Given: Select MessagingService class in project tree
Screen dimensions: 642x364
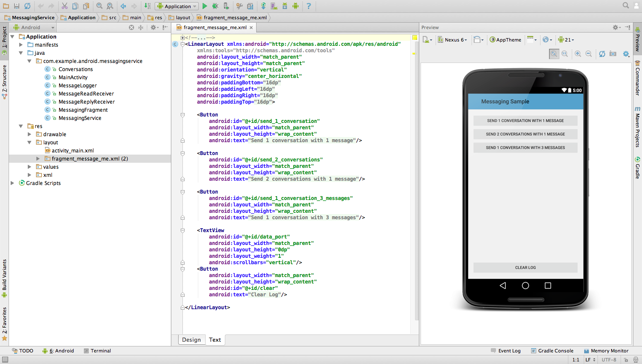Looking at the screenshot, I should 80,118.
